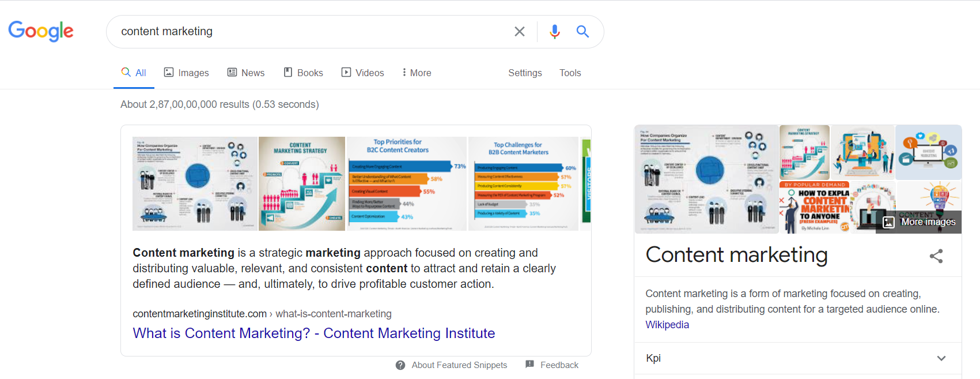Open the Content Marketing Strategy snippet image

[302, 183]
